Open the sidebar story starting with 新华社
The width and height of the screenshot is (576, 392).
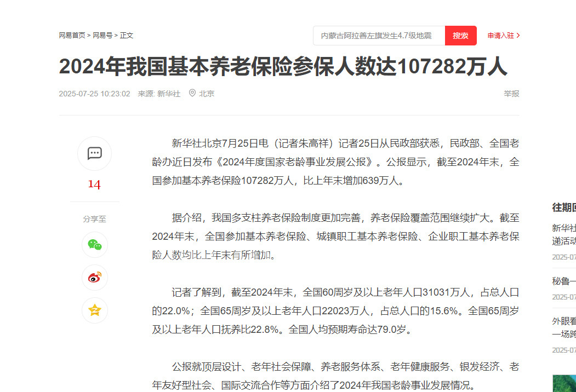(x=564, y=234)
